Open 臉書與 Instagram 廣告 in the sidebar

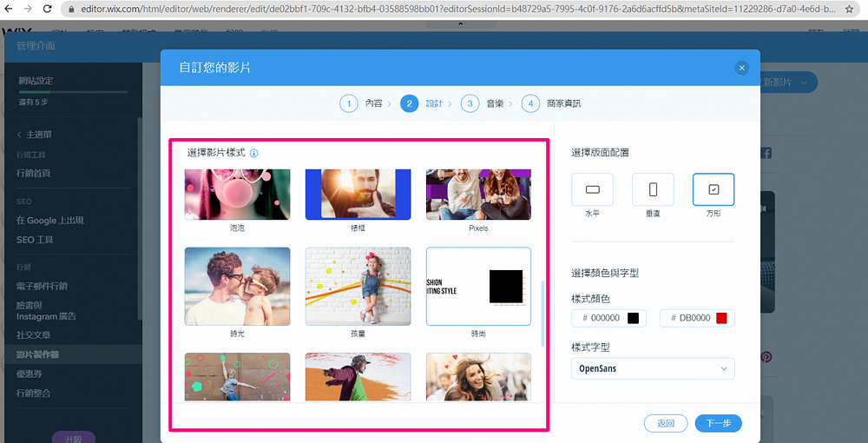point(47,311)
